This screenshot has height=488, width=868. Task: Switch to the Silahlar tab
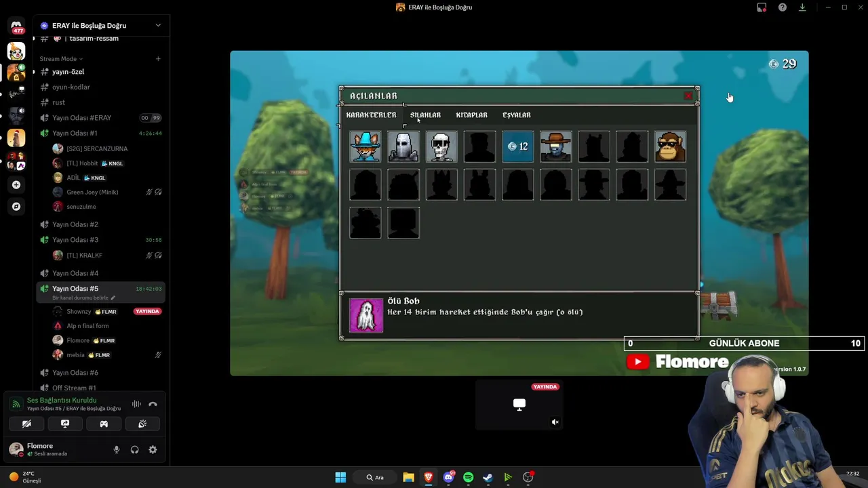[425, 115]
